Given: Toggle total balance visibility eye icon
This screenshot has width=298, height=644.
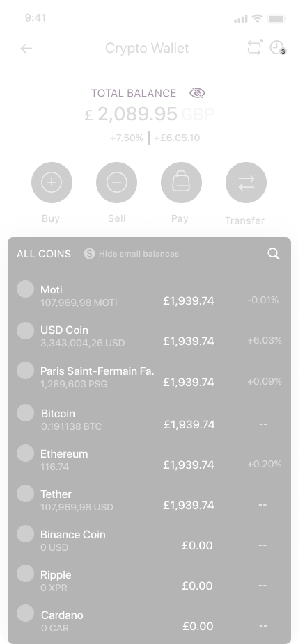Looking at the screenshot, I should [197, 93].
